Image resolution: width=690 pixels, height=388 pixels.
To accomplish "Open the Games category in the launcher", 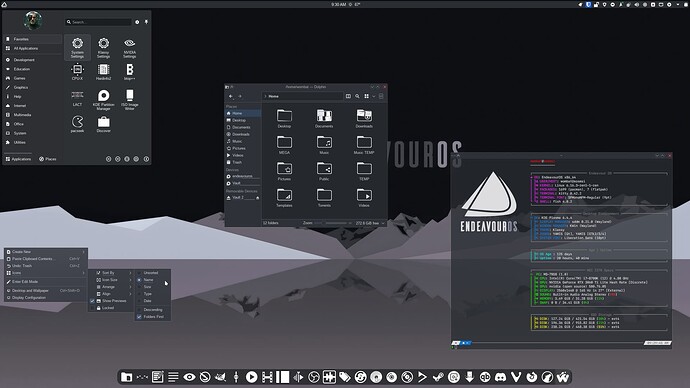I will coord(33,78).
